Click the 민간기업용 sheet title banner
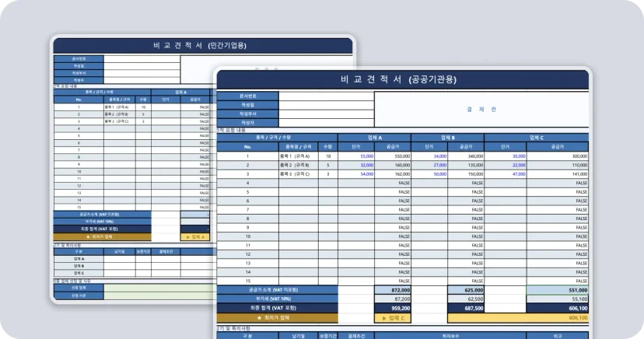Screen dimensions: 644x339 pos(203,46)
